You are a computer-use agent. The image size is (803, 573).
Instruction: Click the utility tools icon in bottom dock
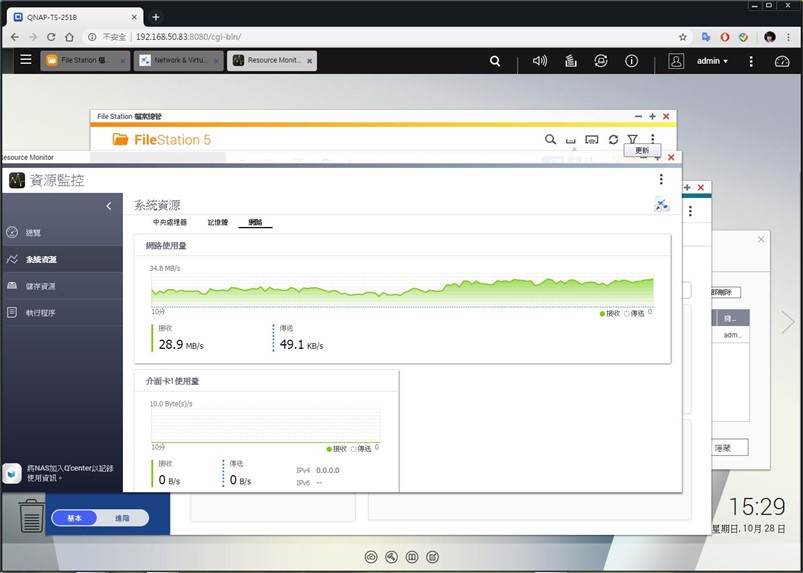(391, 557)
